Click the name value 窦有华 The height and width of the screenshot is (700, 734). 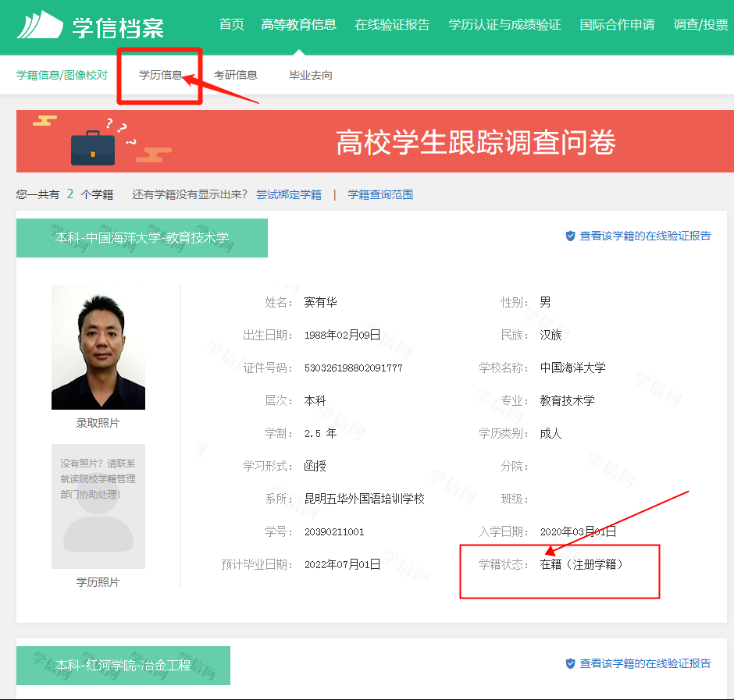pos(321,302)
